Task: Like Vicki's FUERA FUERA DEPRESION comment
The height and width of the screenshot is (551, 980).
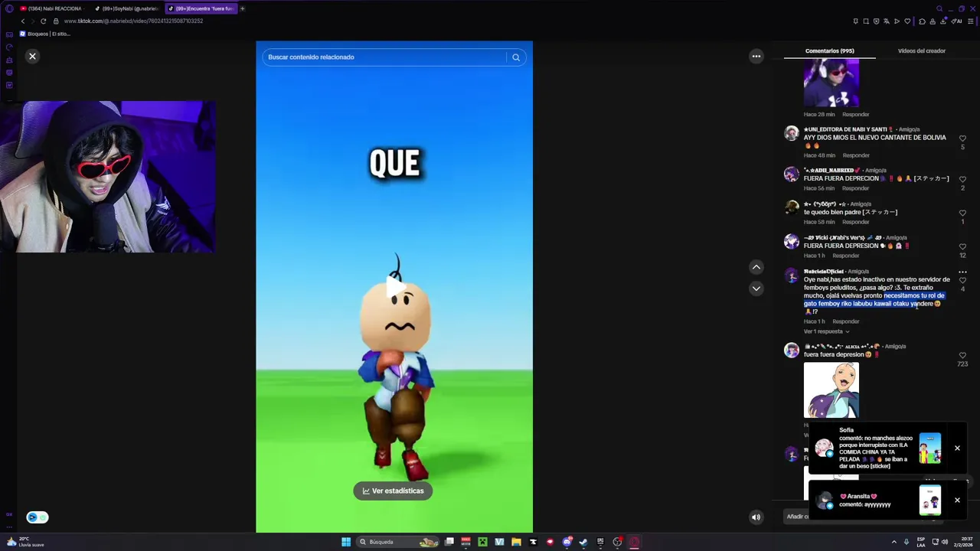Action: [962, 246]
